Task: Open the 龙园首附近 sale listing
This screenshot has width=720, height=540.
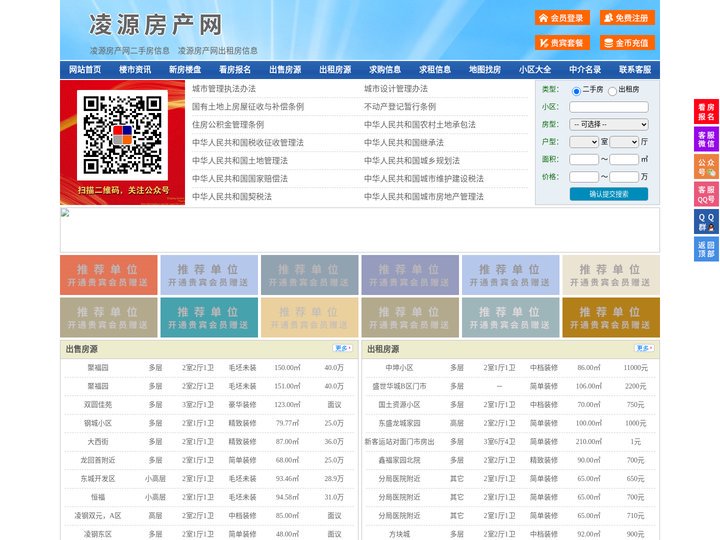Action: [98, 460]
